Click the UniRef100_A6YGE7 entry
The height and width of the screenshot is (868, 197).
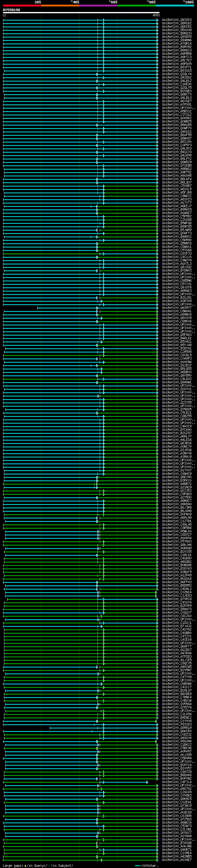(x=177, y=101)
